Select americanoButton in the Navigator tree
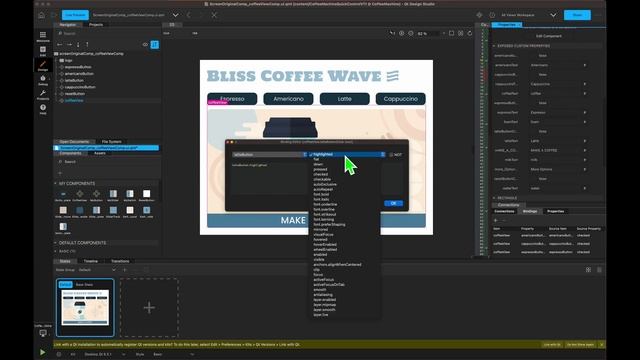The width and height of the screenshot is (640, 360). pos(79,73)
